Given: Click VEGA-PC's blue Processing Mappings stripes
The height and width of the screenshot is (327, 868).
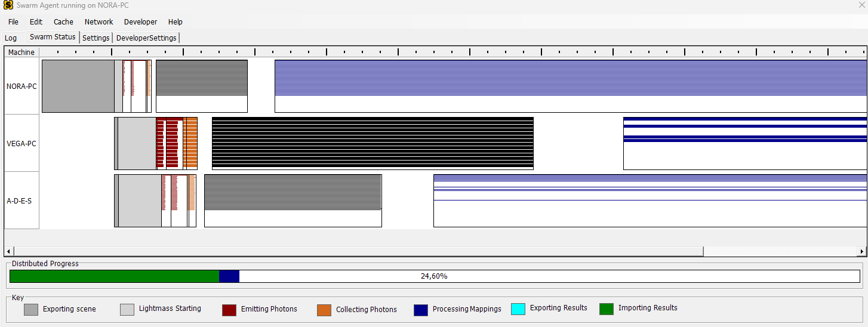Looking at the screenshot, I should point(744,129).
